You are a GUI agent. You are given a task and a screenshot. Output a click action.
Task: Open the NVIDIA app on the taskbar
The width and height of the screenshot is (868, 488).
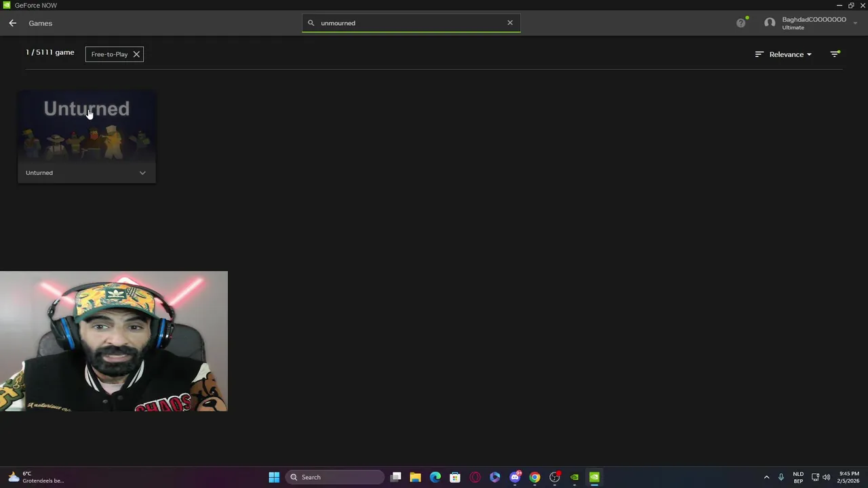[x=574, y=477]
